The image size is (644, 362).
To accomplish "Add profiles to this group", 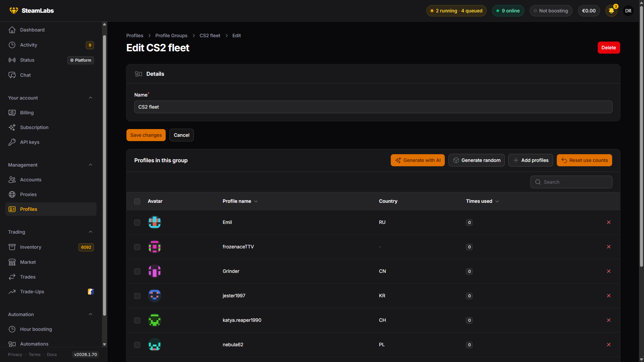I will point(531,160).
